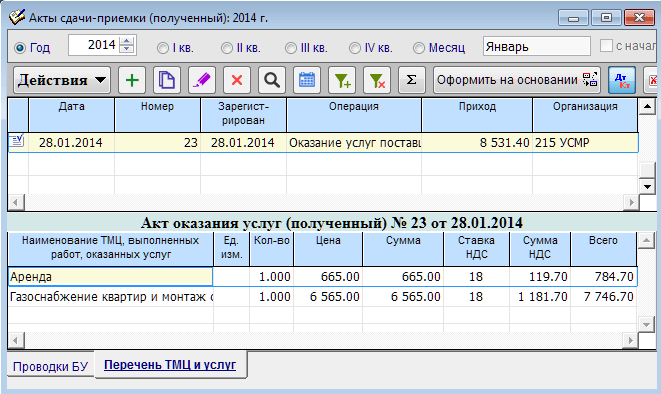
Task: Select the III кв. radio button
Action: (291, 48)
